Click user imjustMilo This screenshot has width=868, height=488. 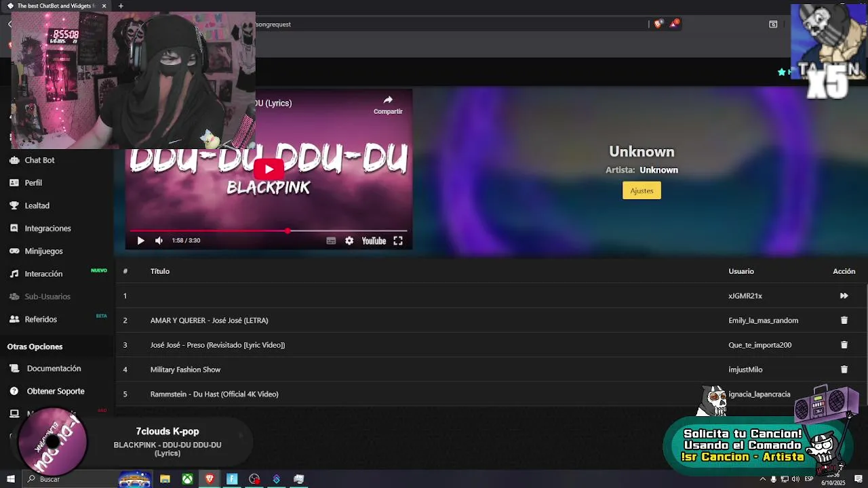point(745,369)
